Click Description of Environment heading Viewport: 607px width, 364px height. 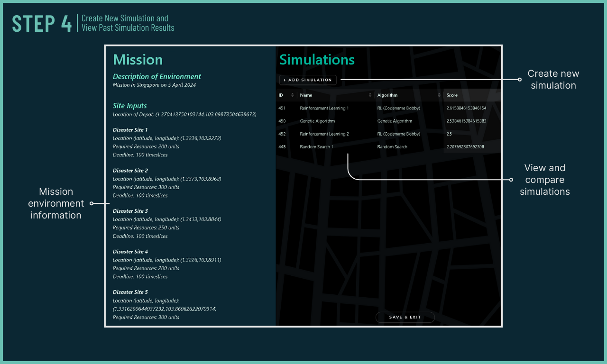157,76
